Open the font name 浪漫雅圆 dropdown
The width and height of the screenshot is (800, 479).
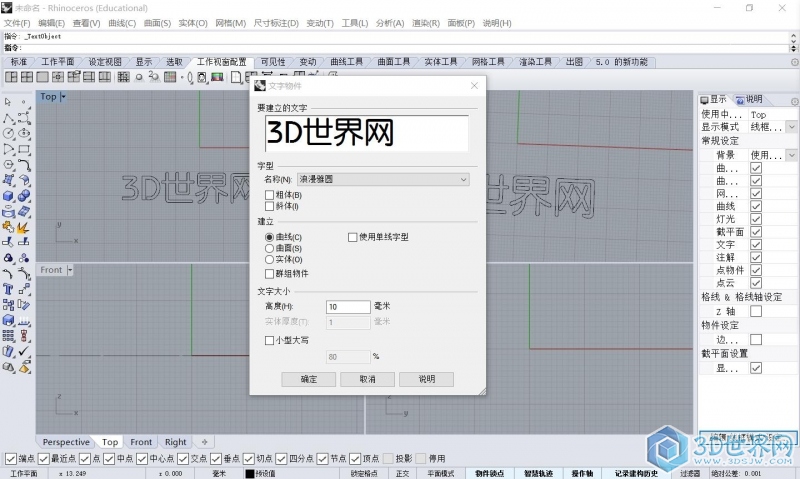coord(383,180)
